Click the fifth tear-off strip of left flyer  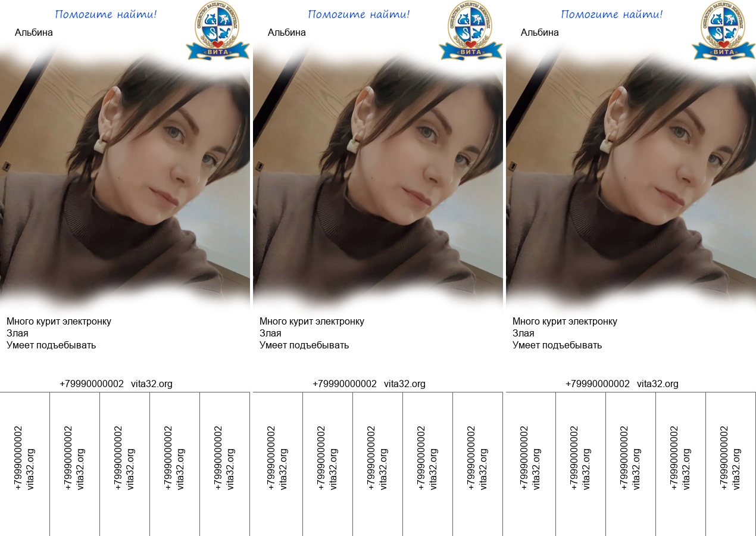coord(224,457)
